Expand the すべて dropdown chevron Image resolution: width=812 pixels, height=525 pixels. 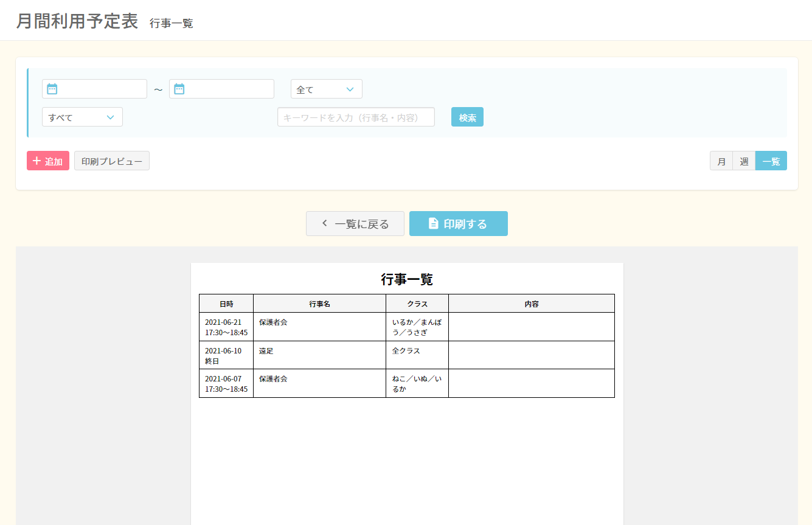click(x=111, y=117)
